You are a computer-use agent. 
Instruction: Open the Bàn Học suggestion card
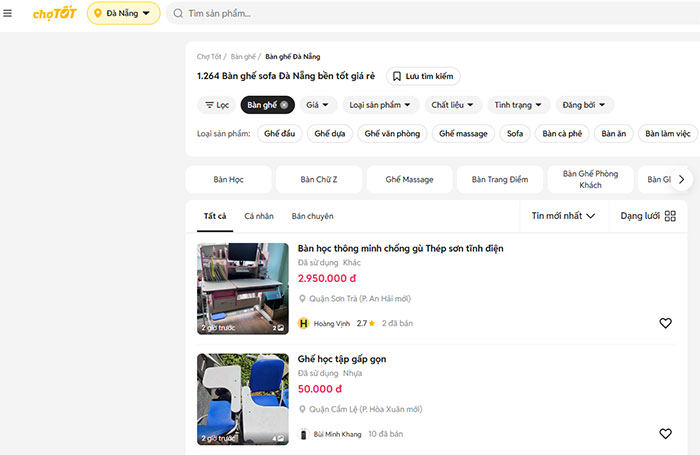(228, 179)
